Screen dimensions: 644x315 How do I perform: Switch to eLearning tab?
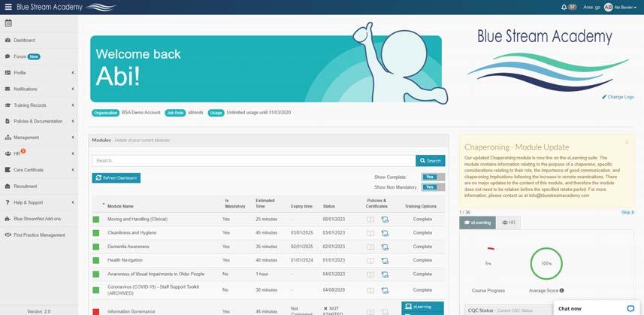478,223
